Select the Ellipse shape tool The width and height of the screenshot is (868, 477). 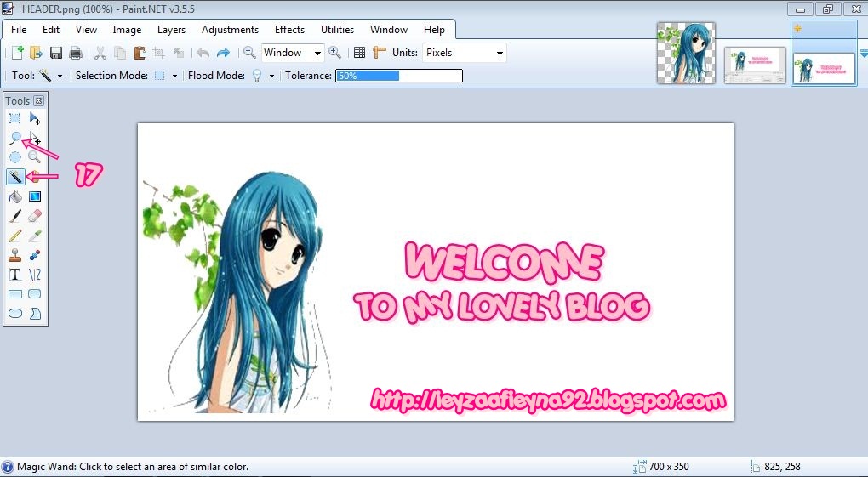15,314
